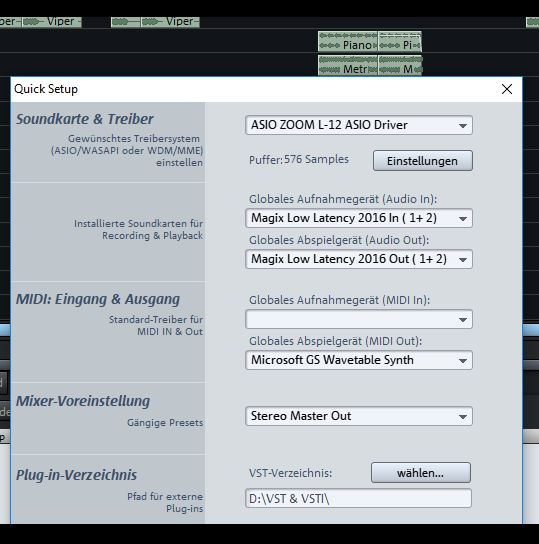Click the Mixer-Voreinstellung heading

pos(83,401)
